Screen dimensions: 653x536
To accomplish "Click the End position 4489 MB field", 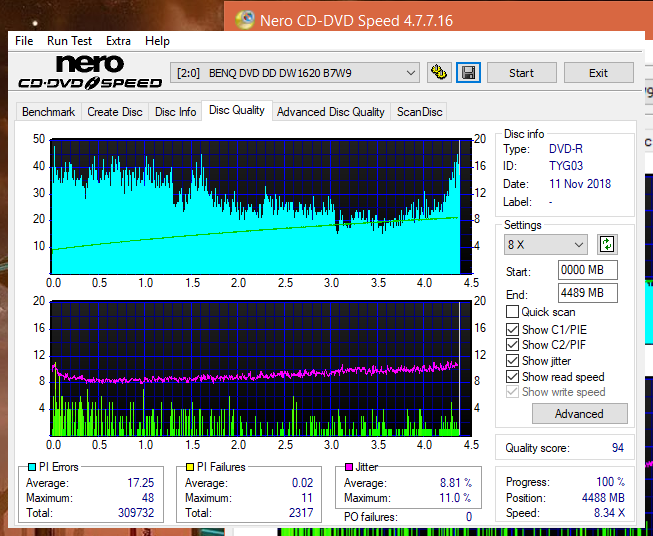I will pos(587,293).
